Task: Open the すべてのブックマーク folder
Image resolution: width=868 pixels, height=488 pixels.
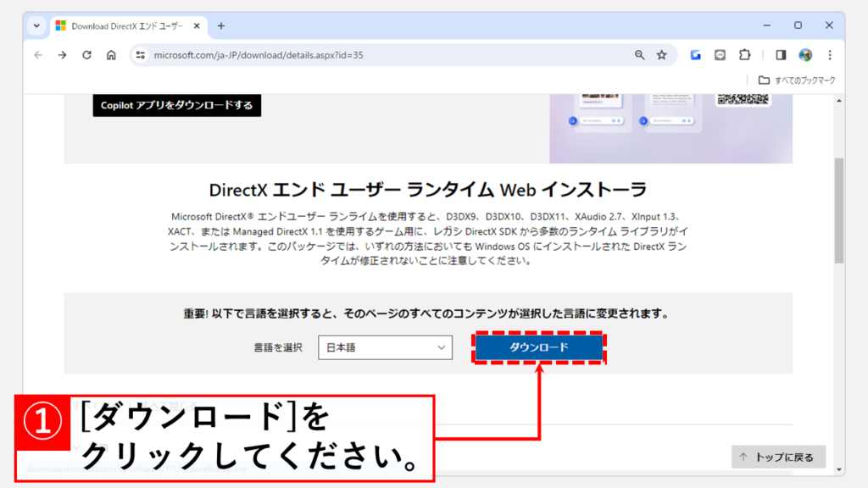Action: pos(797,80)
